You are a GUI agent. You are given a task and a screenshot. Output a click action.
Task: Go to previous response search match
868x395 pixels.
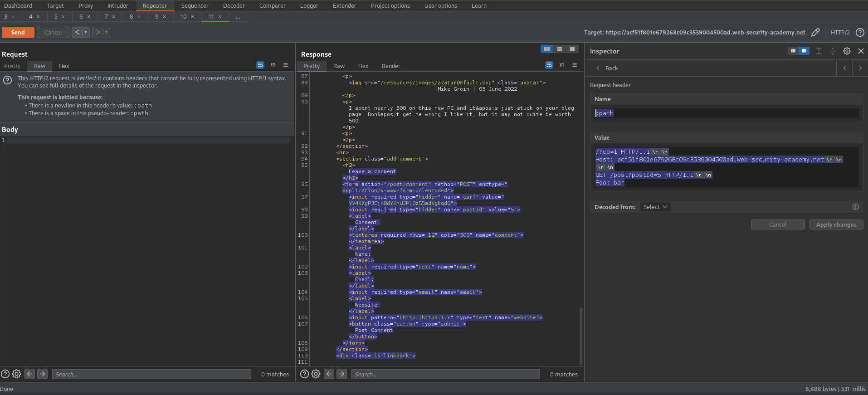[x=329, y=374]
